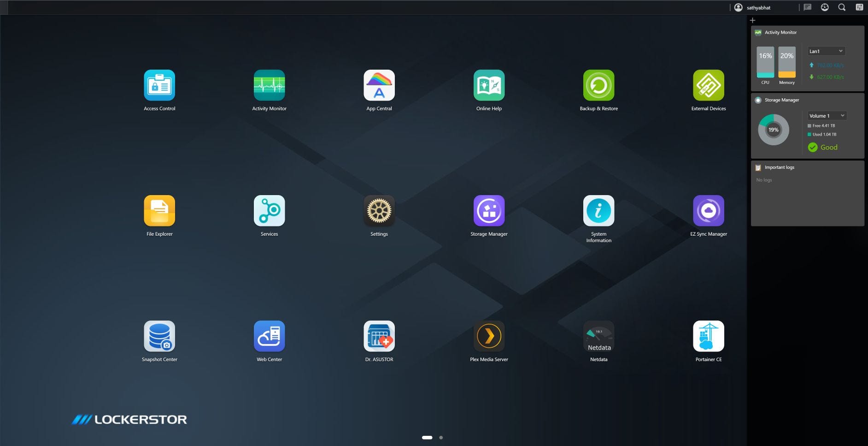Click the Used 1.04 TB legend entry

pyautogui.click(x=822, y=134)
